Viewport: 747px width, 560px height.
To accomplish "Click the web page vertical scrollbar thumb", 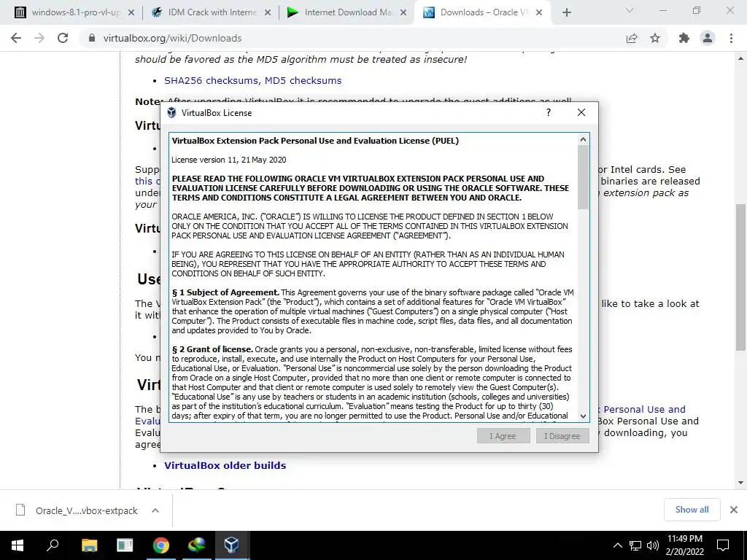I will (x=740, y=277).
